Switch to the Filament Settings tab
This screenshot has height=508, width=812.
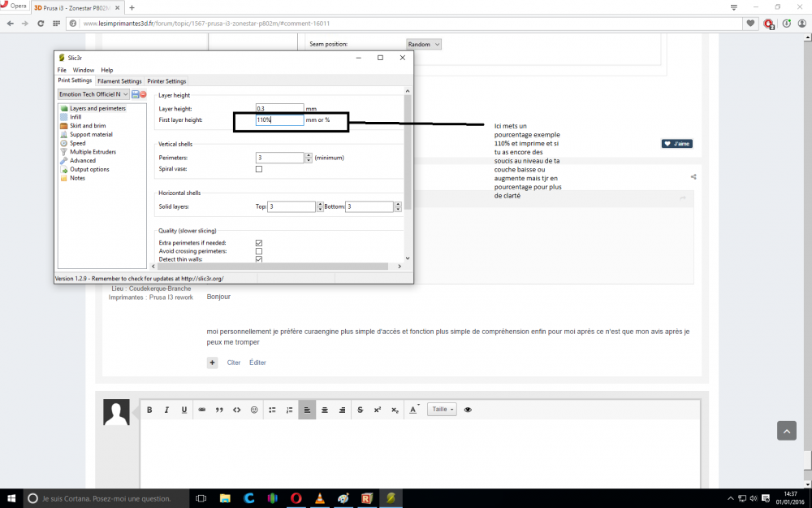pyautogui.click(x=119, y=81)
